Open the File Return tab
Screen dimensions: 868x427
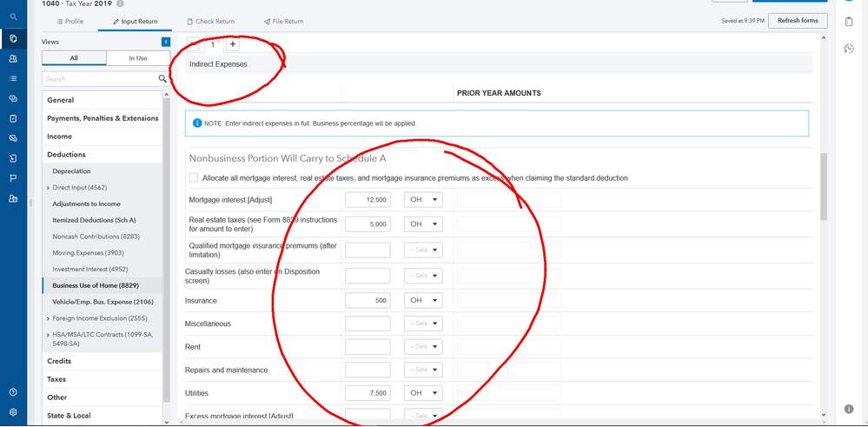(x=284, y=22)
